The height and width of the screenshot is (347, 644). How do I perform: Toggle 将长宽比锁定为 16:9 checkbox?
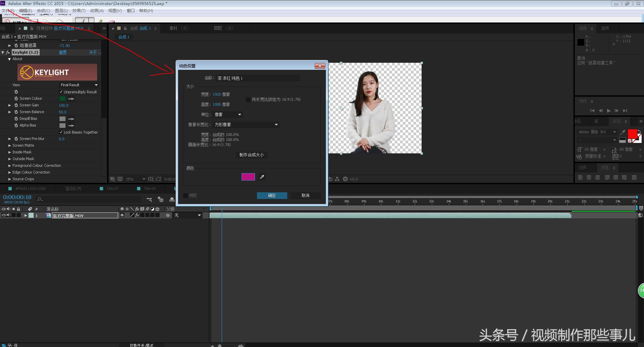[x=248, y=99]
